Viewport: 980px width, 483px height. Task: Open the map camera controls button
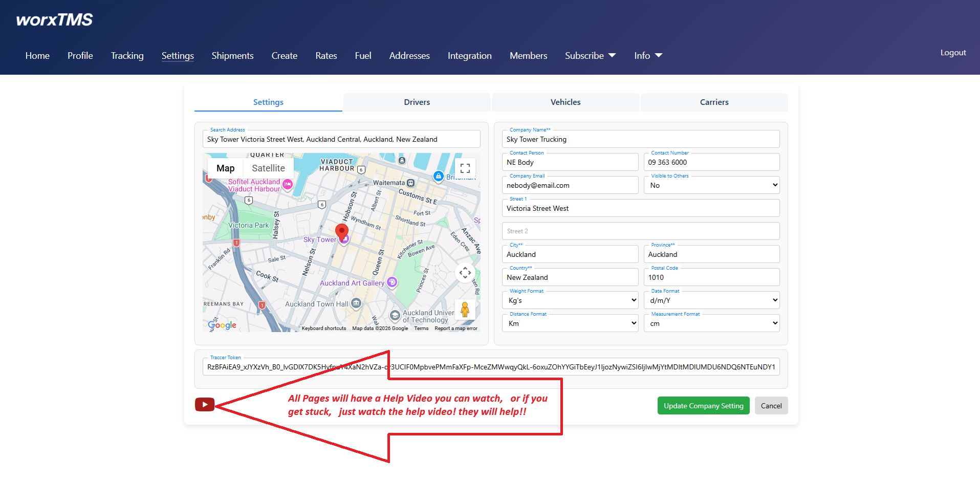465,273
